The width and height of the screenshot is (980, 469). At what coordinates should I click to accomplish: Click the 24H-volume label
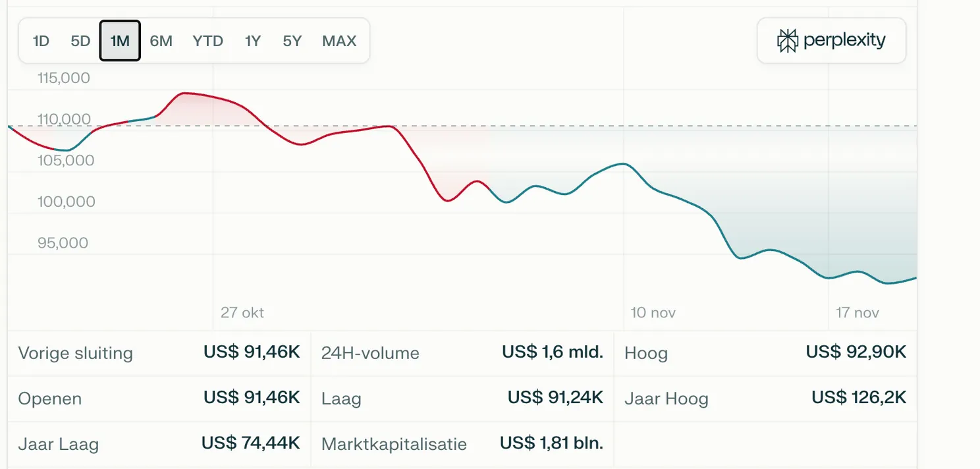tap(370, 353)
